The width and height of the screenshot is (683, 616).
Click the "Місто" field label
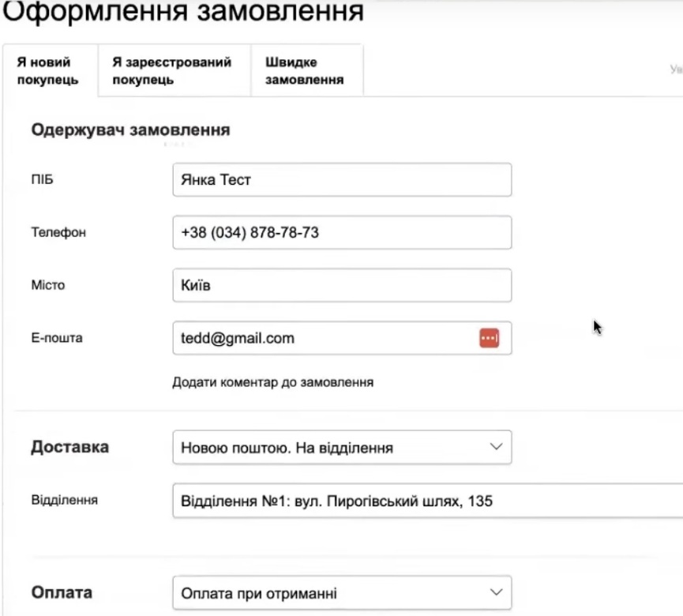[48, 286]
